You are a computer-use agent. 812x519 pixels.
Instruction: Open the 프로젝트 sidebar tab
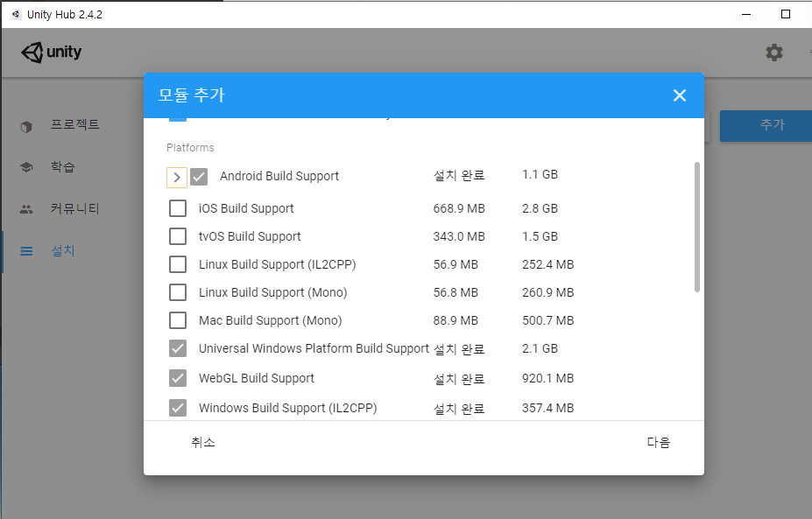pos(73,124)
